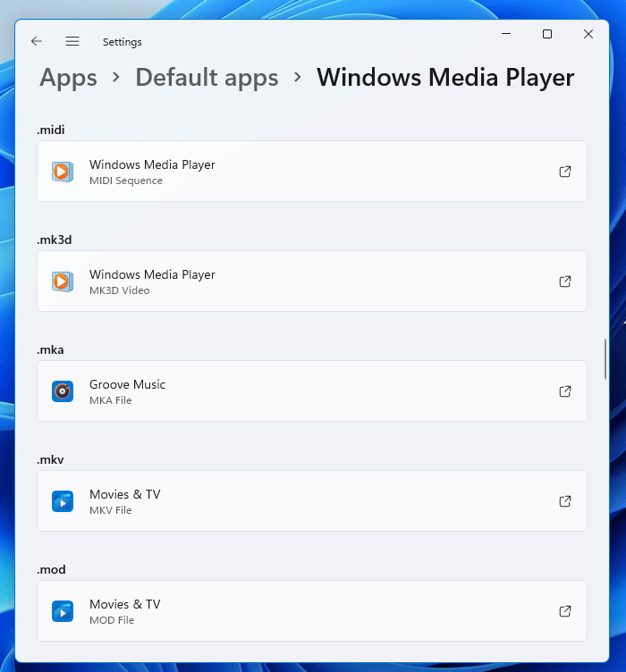Select Windows Media Player MK3D Video entry
Screen dimensions: 626x672
(x=312, y=281)
